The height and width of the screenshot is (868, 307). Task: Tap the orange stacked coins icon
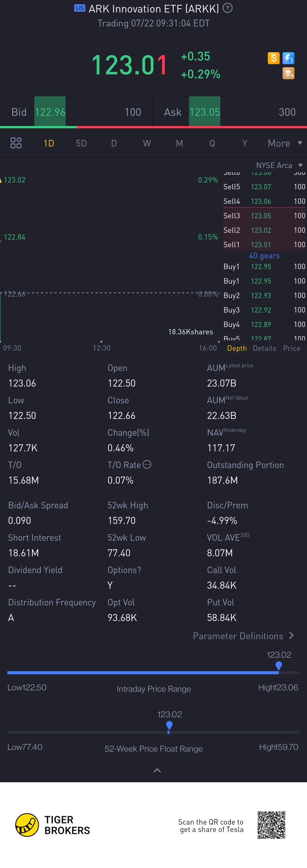pos(289,73)
